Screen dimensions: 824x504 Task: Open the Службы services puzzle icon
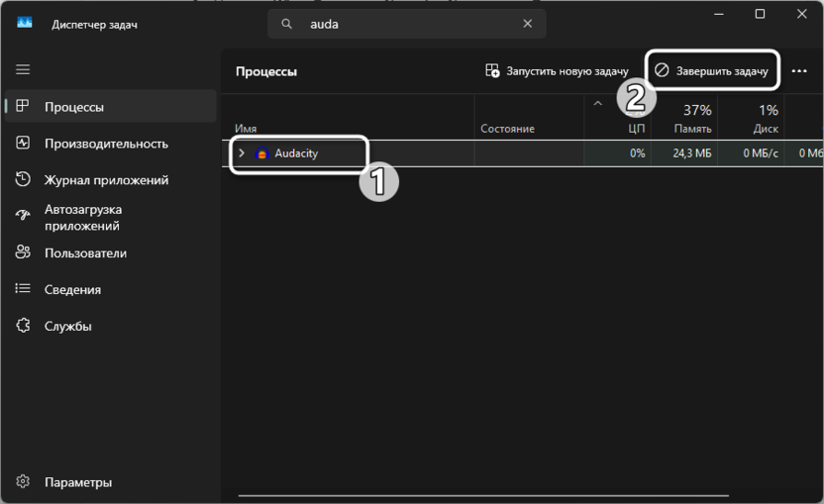coord(23,326)
